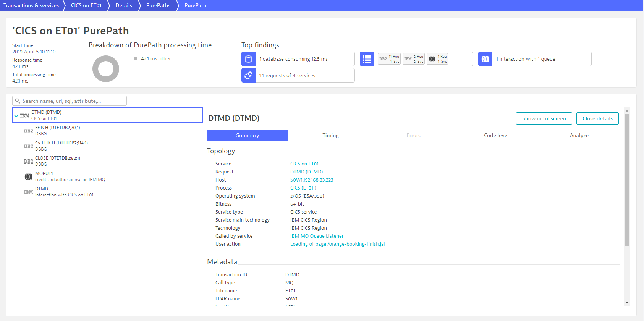Click DB2 icon next to 9× FETCH row

28,146
